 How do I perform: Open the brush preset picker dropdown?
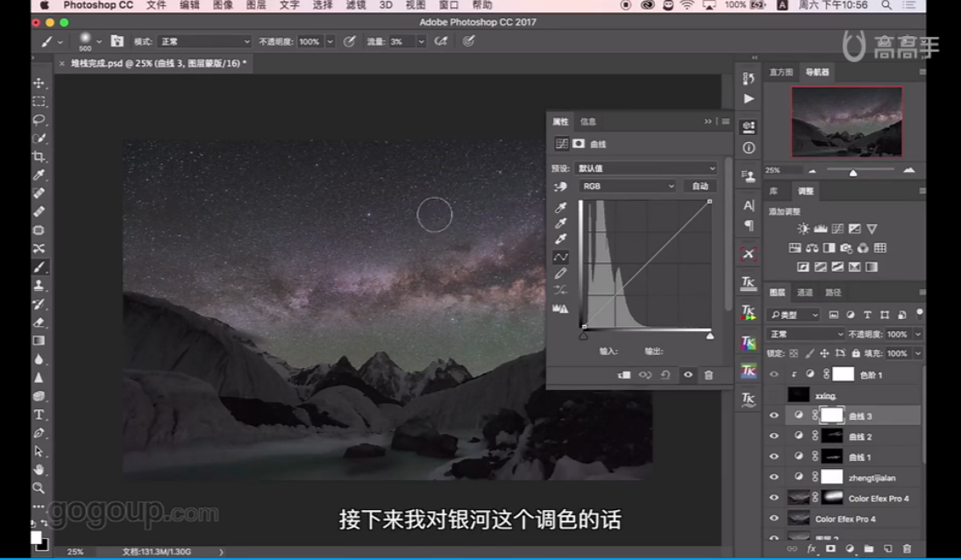(x=99, y=42)
